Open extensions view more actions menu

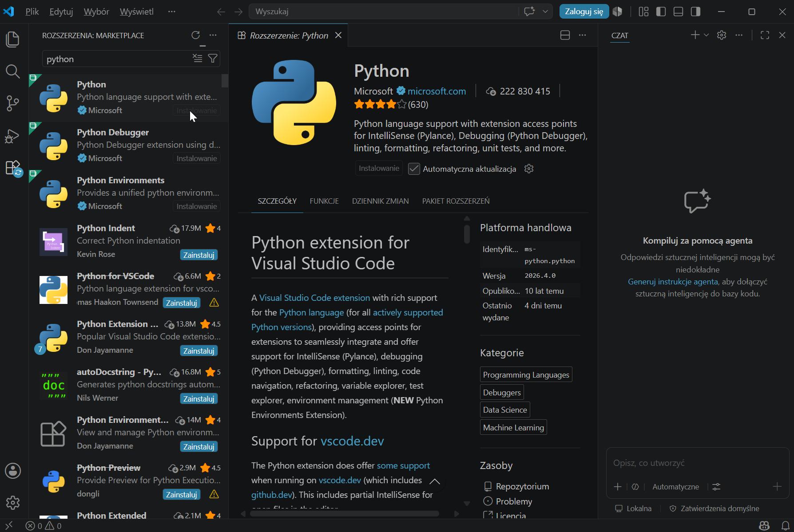pyautogui.click(x=213, y=35)
